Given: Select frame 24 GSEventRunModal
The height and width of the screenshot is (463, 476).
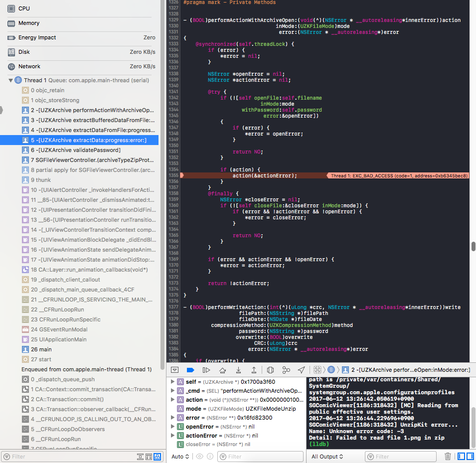Looking at the screenshot, I should coord(79,329).
